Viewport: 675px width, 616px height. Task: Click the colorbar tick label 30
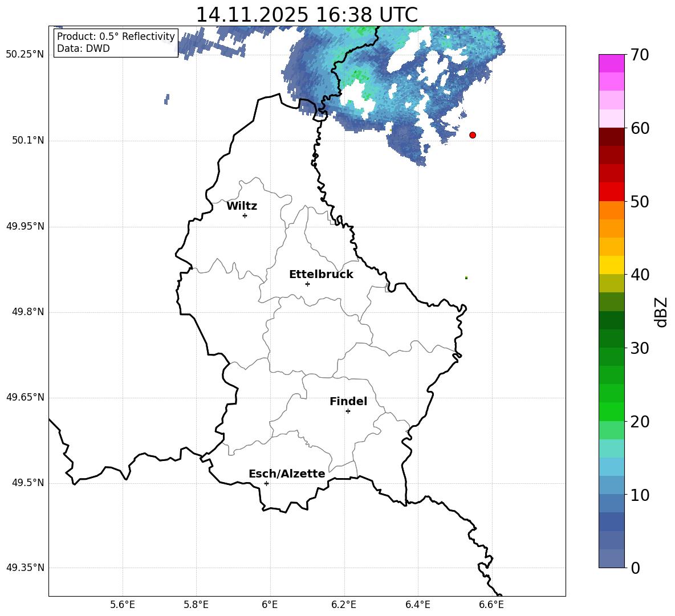(x=640, y=348)
